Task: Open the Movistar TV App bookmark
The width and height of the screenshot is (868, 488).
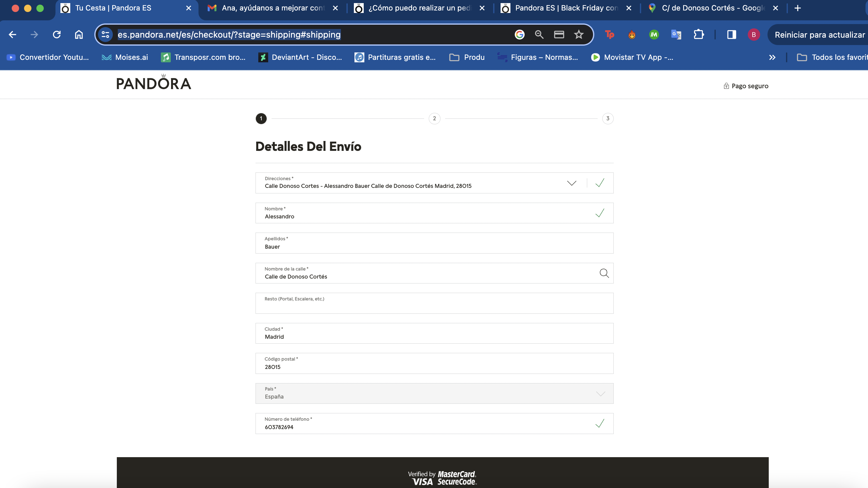Action: pyautogui.click(x=632, y=57)
